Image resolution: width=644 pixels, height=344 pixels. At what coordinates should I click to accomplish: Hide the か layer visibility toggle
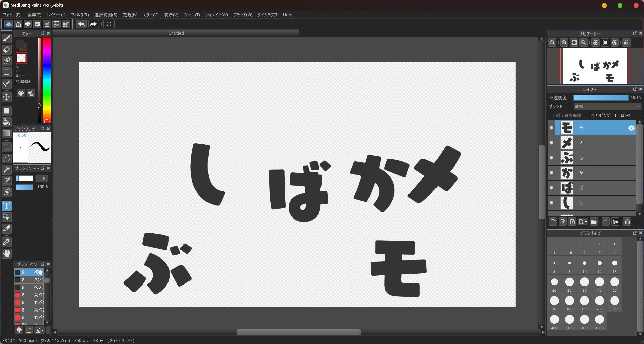[551, 173]
